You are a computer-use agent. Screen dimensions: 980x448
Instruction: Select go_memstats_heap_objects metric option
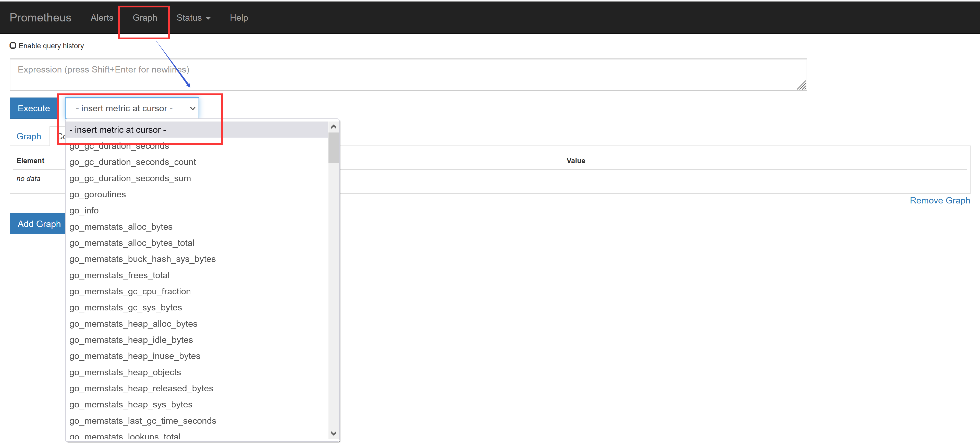point(125,372)
